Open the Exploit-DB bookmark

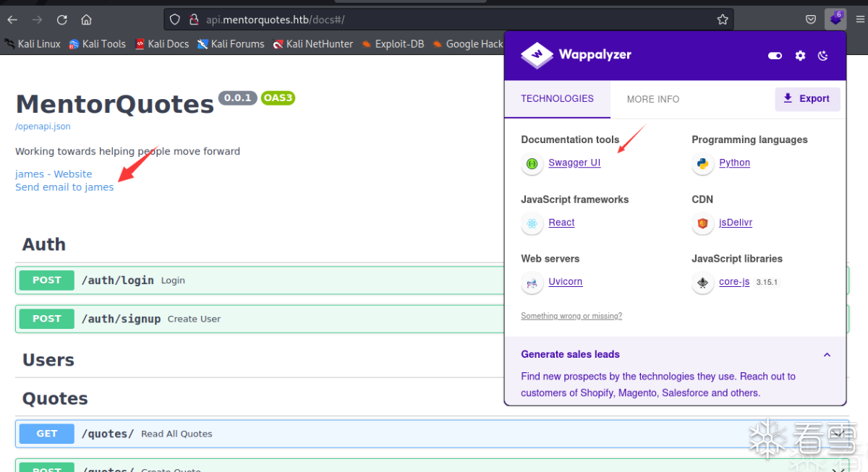tap(393, 44)
